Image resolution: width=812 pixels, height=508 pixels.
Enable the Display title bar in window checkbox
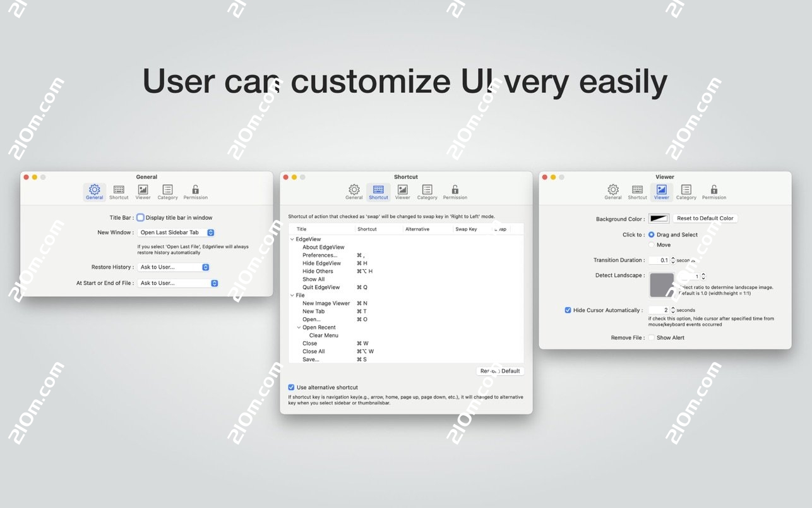pos(140,217)
